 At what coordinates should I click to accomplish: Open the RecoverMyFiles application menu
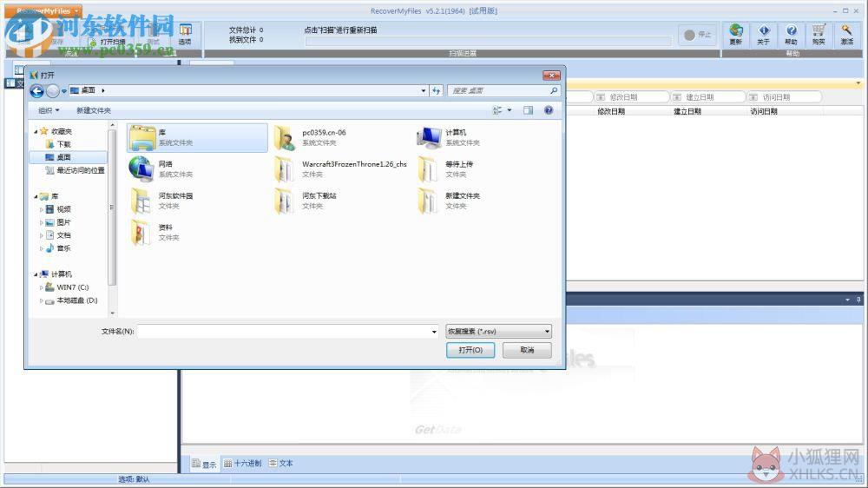[45, 11]
